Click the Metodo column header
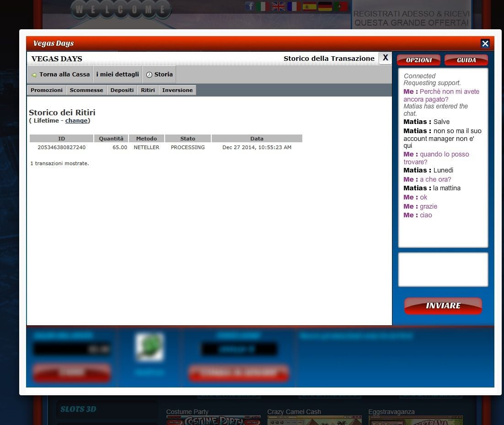Viewport: 504px width, 425px height. 146,139
